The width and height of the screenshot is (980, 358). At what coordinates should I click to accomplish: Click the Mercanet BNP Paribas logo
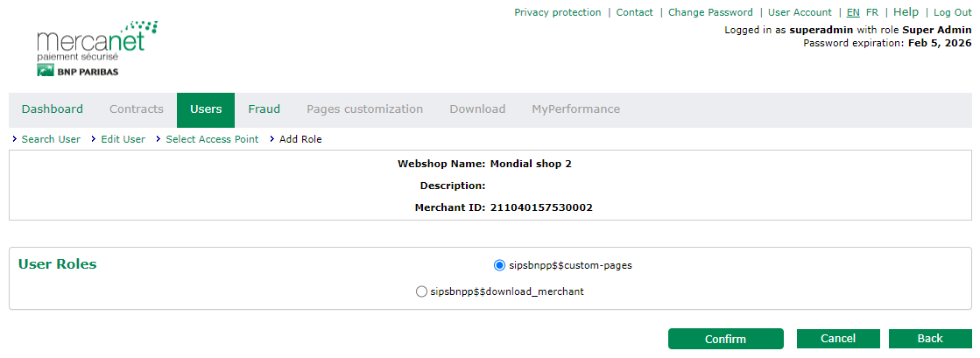coord(97,49)
